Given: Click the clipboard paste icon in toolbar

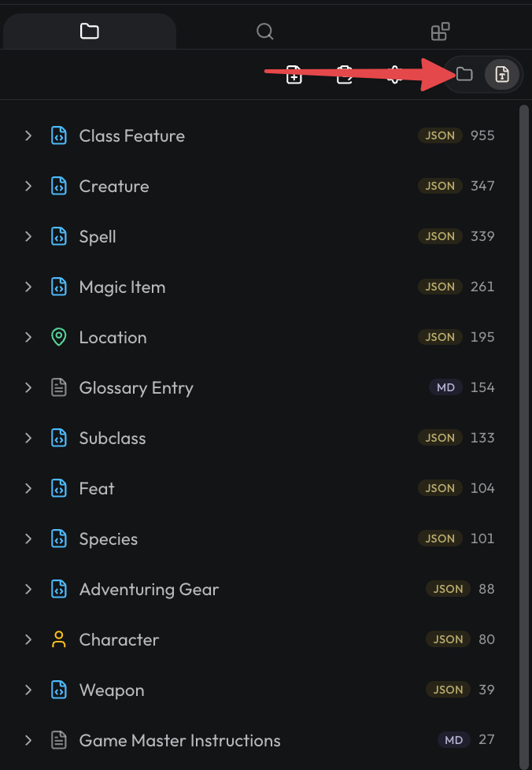Looking at the screenshot, I should (345, 75).
